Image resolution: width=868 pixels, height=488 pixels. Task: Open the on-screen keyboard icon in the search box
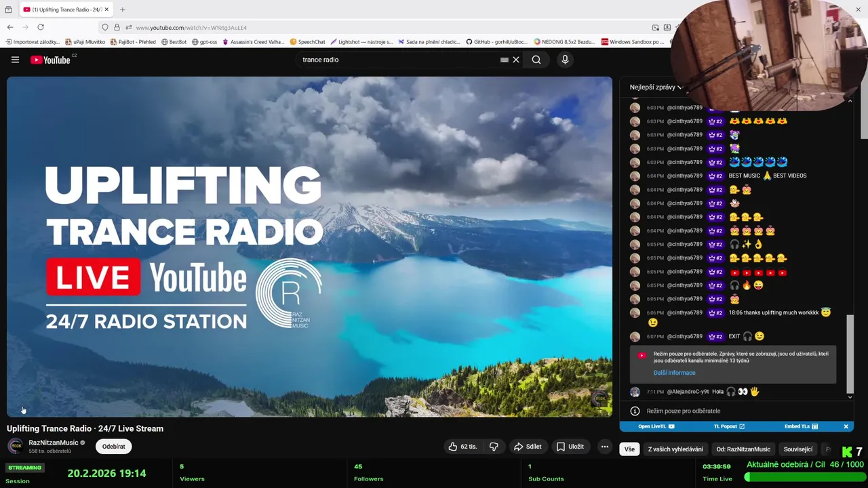(x=505, y=60)
